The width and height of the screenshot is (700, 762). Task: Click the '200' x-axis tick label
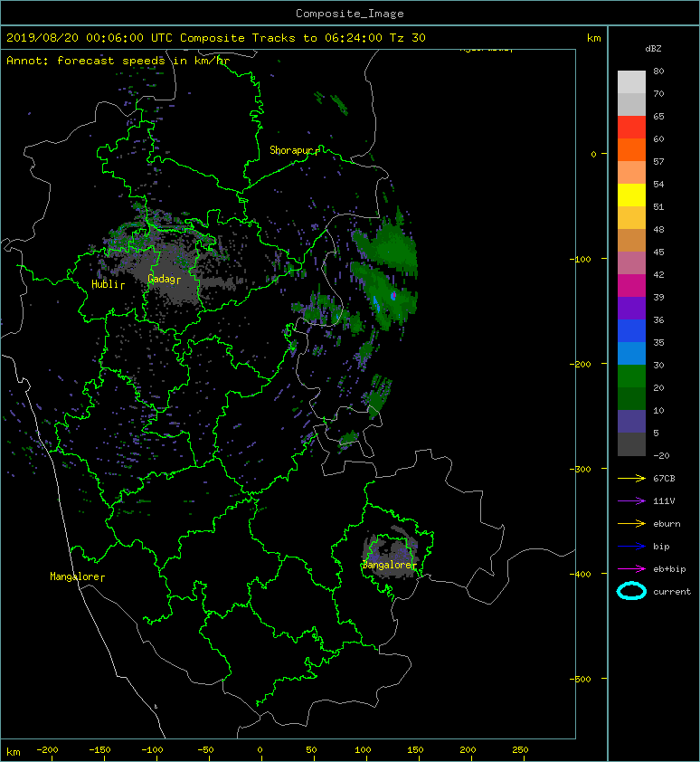468,750
